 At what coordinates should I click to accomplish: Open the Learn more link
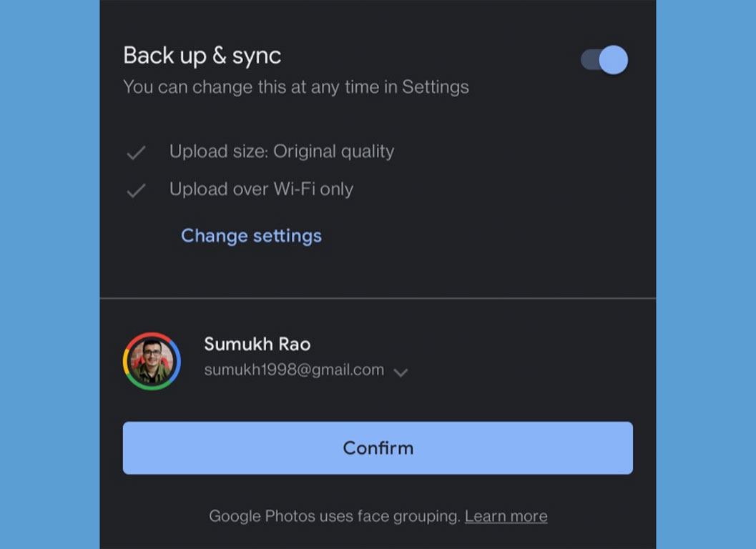pos(506,516)
